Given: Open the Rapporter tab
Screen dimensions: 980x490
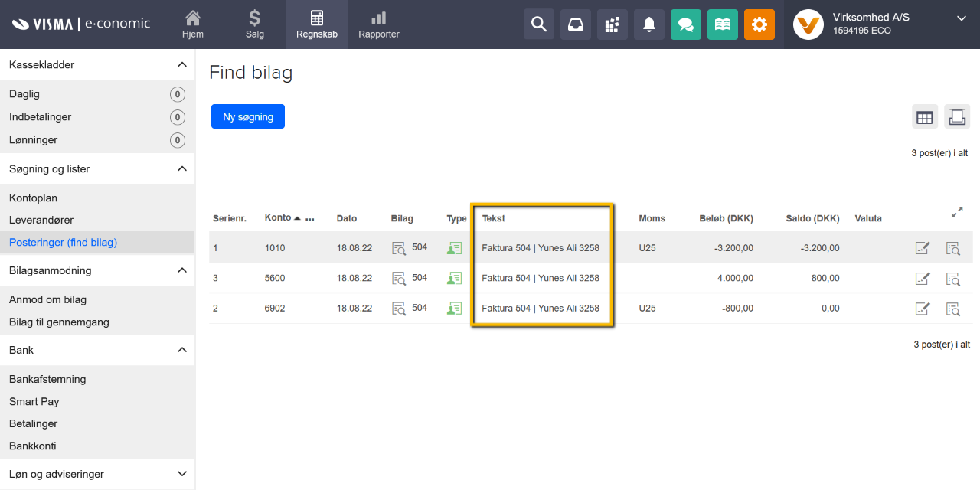Looking at the screenshot, I should point(378,24).
